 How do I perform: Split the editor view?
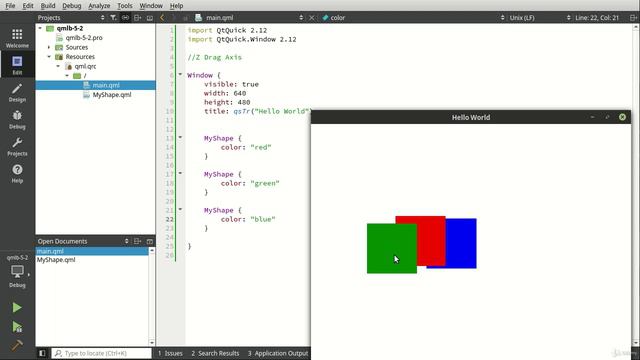click(633, 18)
